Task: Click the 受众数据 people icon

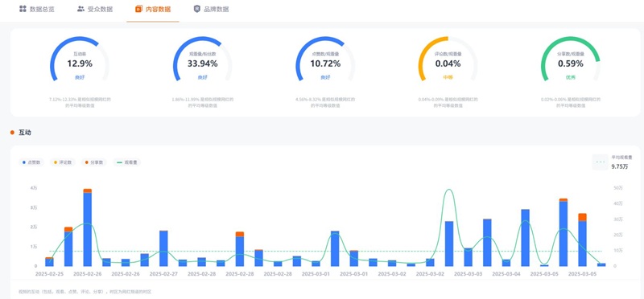Action: [x=80, y=9]
